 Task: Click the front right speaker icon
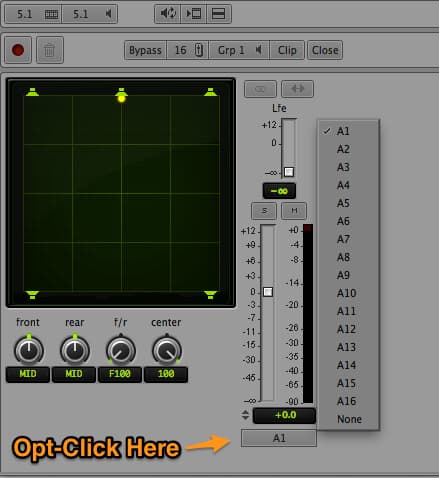pyautogui.click(x=210, y=92)
